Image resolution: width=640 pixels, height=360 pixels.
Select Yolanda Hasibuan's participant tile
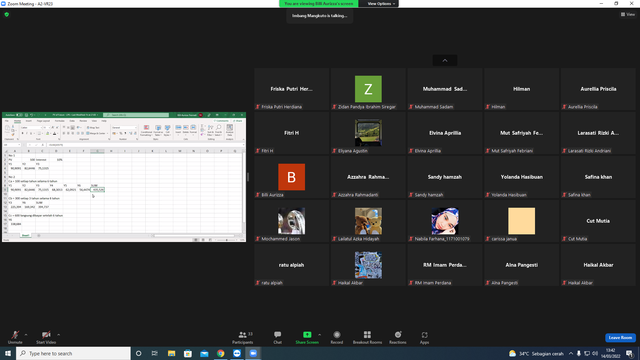coord(522,177)
